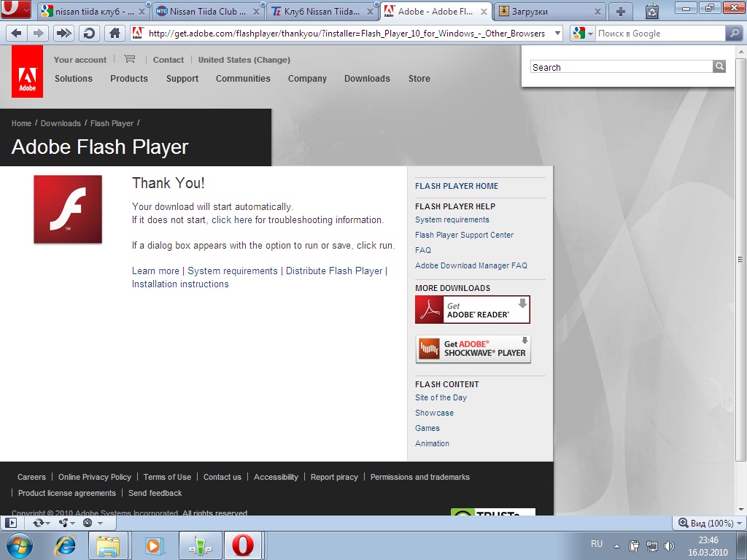
Task: Open a new tab with the plus button
Action: point(620,12)
